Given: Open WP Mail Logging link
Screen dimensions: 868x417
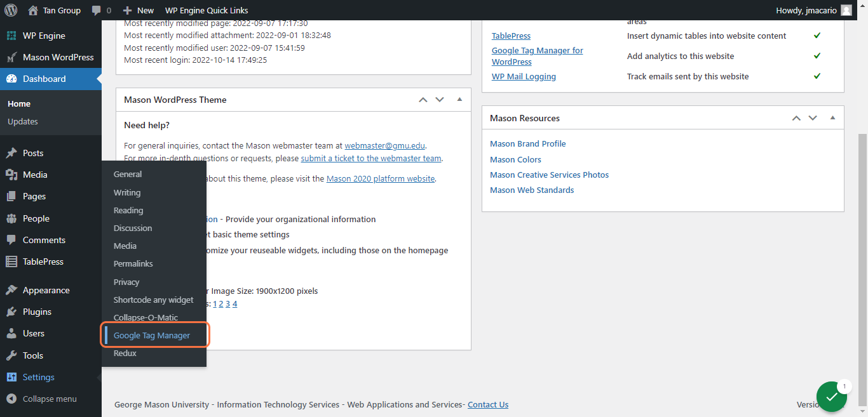Looking at the screenshot, I should coord(524,76).
